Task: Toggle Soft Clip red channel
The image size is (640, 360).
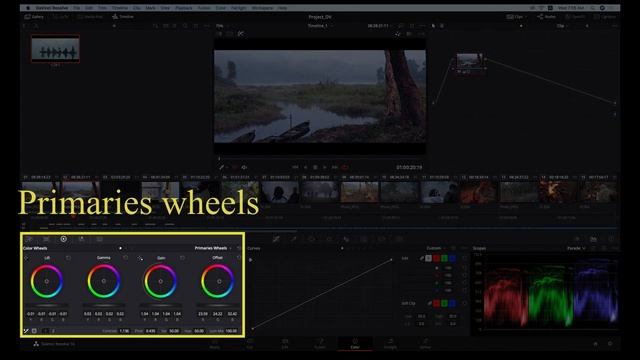Action: click(436, 303)
